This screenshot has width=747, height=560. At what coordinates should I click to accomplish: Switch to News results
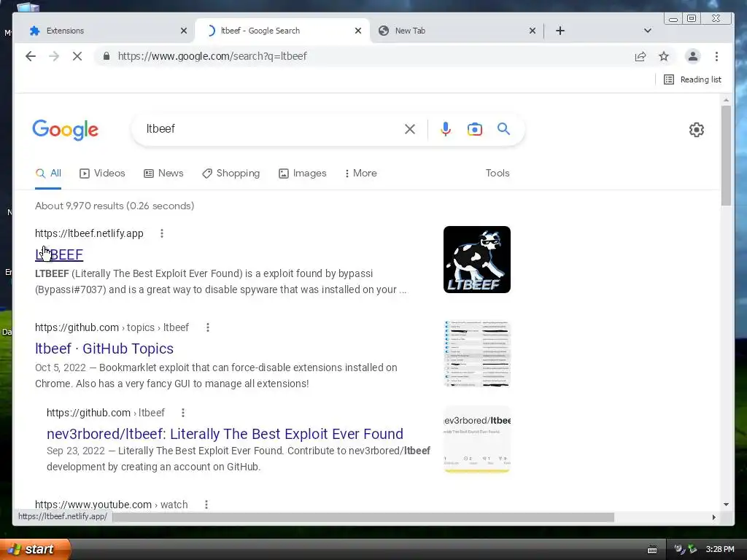(x=163, y=174)
